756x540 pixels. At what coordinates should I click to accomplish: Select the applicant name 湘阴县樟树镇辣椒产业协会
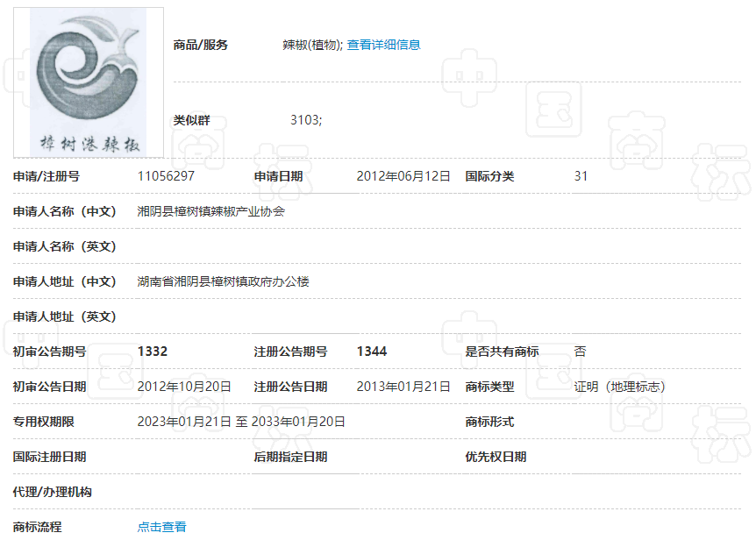[211, 211]
